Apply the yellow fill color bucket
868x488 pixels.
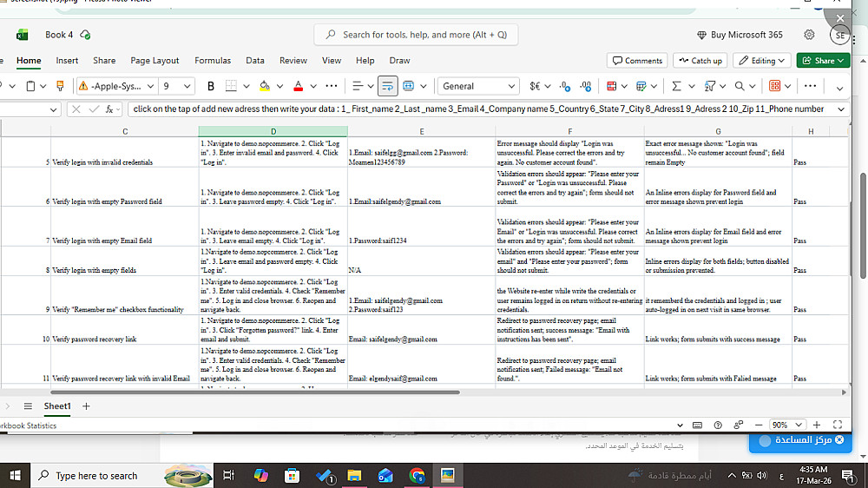pyautogui.click(x=265, y=87)
